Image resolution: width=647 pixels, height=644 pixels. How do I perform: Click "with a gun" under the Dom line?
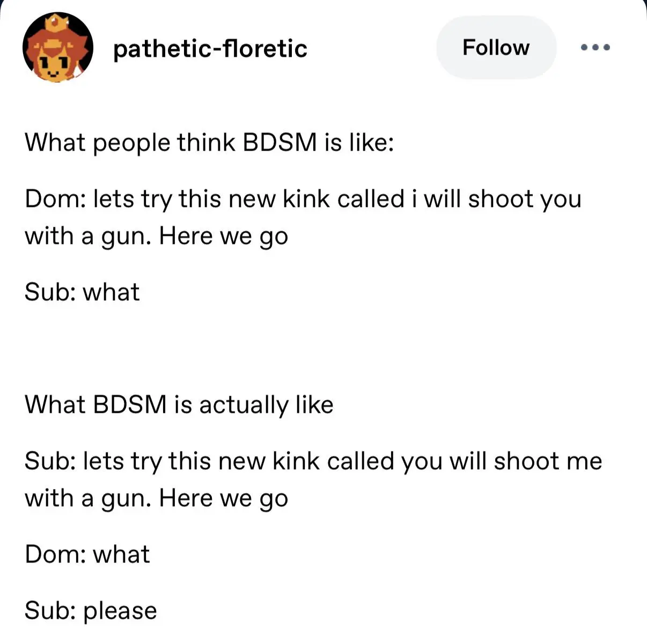[x=87, y=236]
